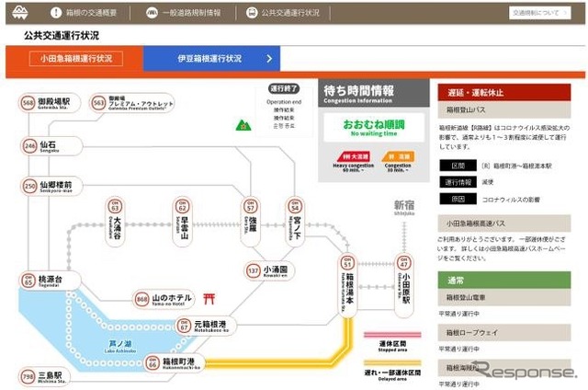Screen dimensions: 588x390
Task: Click 小田原駅 station OH47 marker
Action: 404,286
